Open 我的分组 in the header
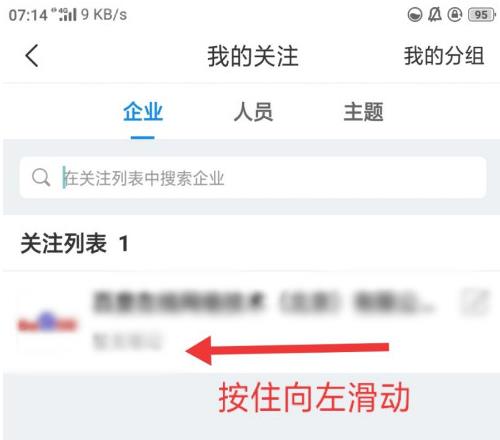500x440 pixels. (x=444, y=56)
